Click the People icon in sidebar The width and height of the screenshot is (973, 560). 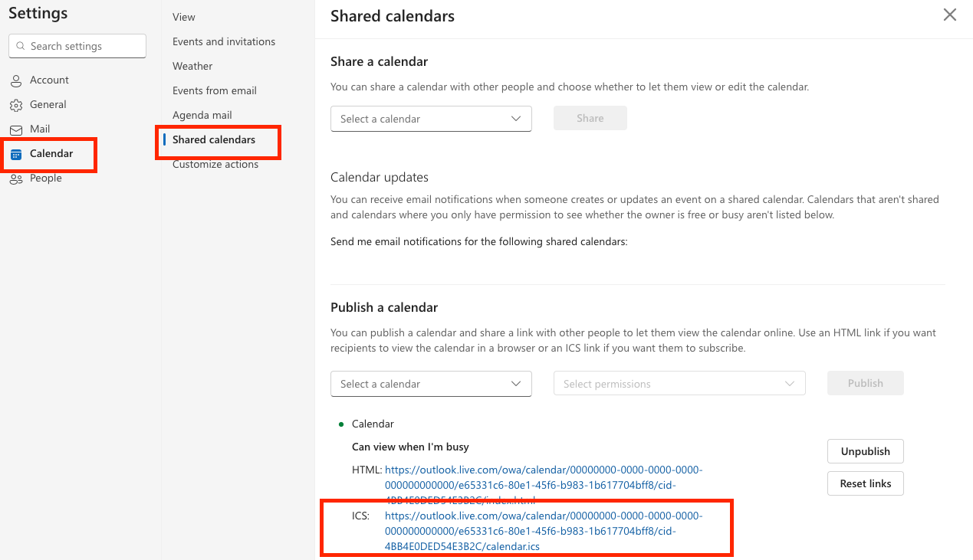[16, 178]
